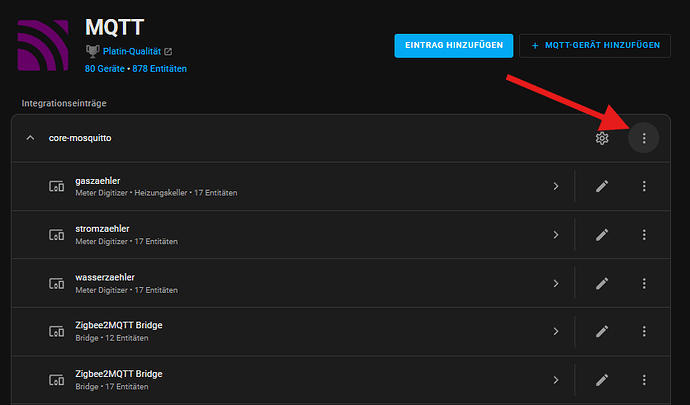Open three-dot menu for gaszaehler device
The height and width of the screenshot is (405, 690).
coord(644,186)
